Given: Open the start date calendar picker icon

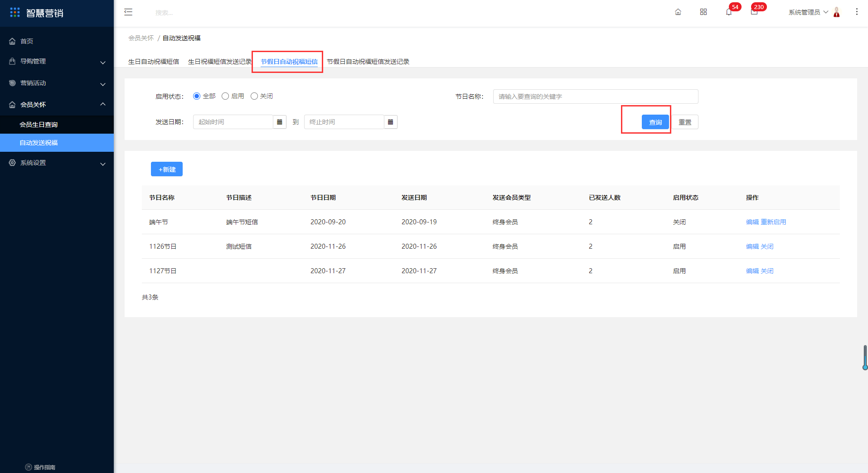Looking at the screenshot, I should tap(280, 122).
